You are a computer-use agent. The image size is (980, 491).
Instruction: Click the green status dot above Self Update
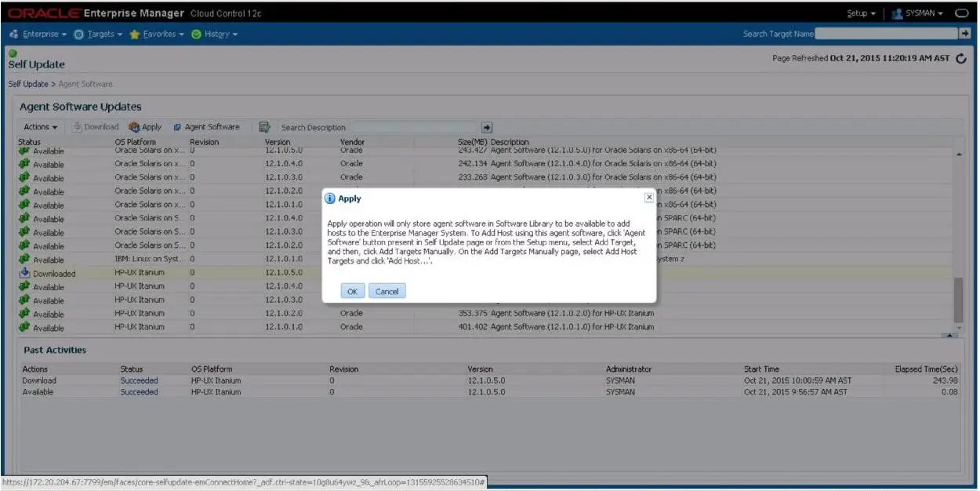point(12,54)
